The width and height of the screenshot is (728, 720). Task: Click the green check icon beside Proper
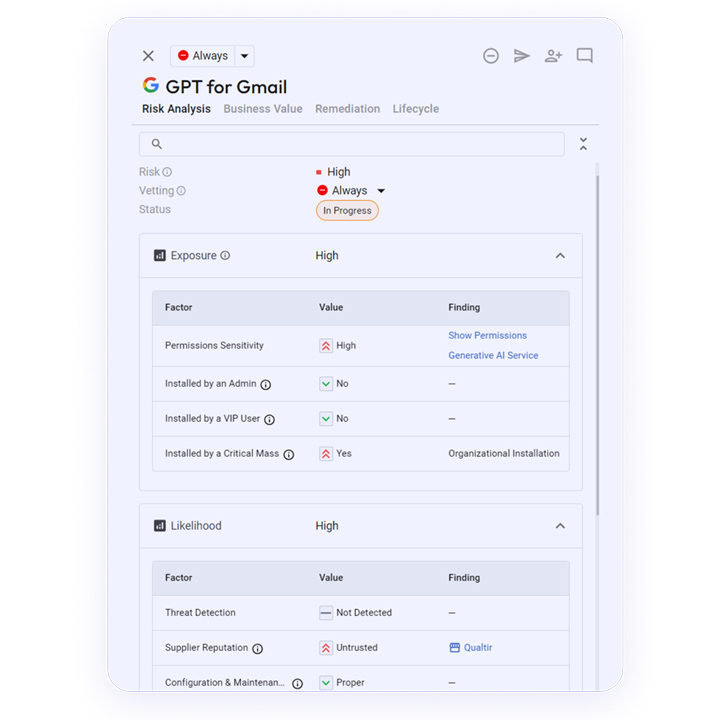point(326,682)
